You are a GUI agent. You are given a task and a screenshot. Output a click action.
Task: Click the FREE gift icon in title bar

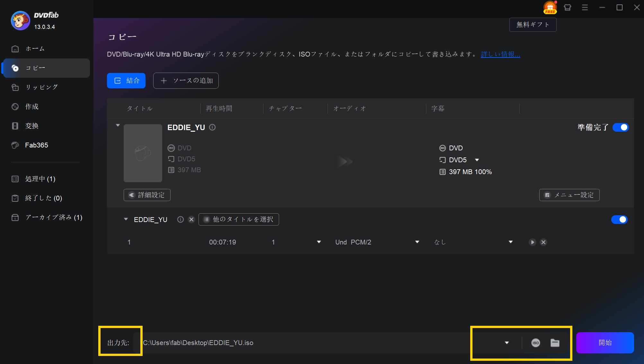click(x=550, y=7)
